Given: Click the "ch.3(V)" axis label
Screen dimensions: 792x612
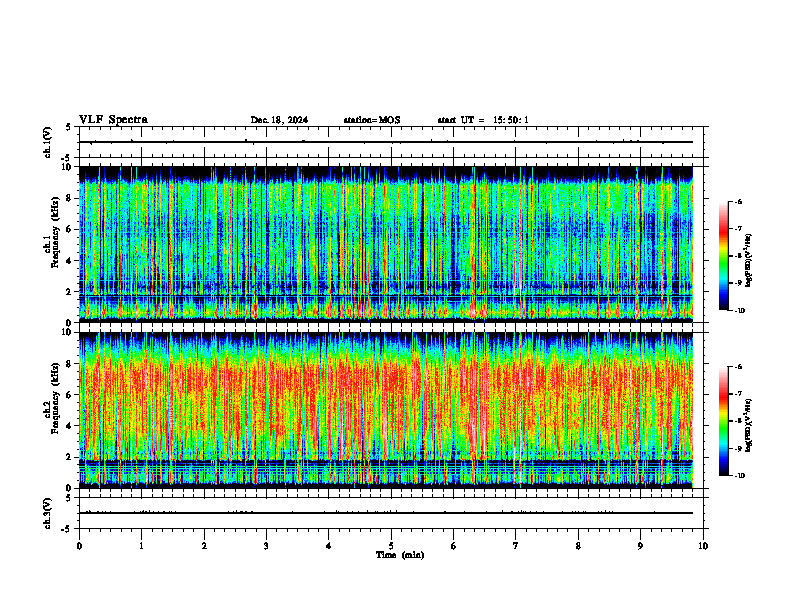Looking at the screenshot, I should tap(48, 513).
